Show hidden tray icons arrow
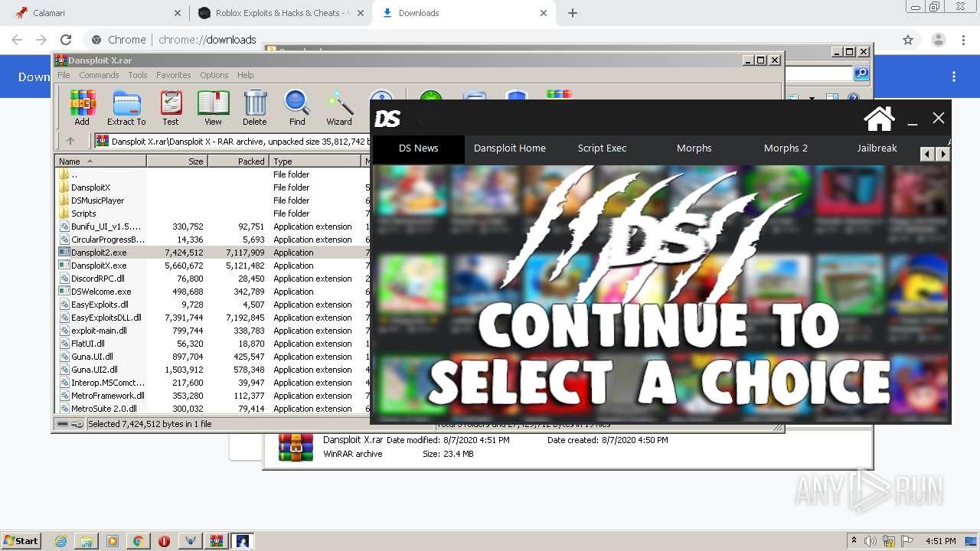 click(854, 541)
